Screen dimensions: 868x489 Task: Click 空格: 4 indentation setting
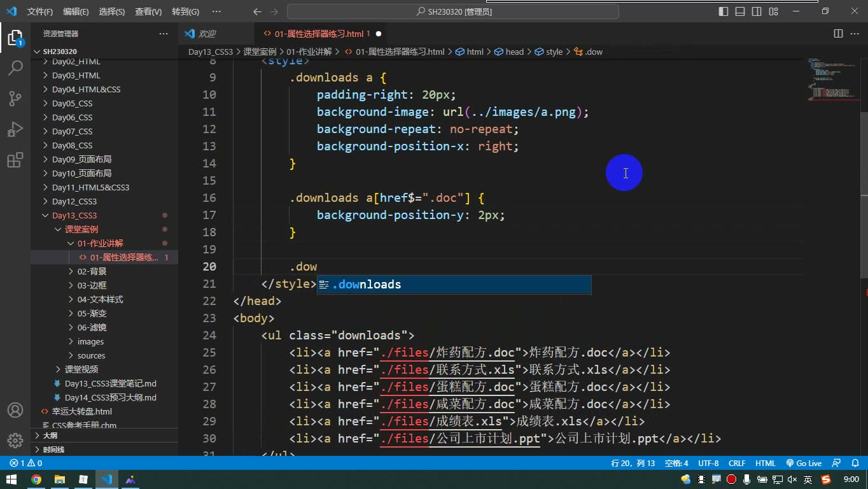coord(676,464)
